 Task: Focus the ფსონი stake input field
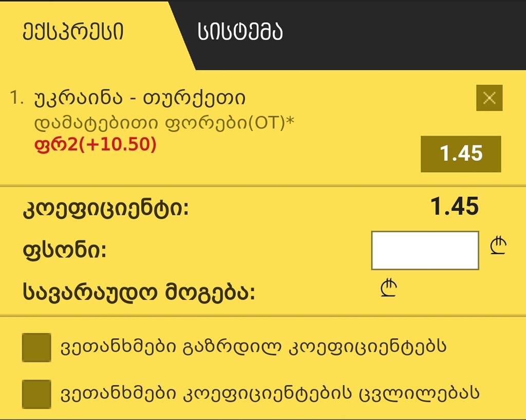[425, 250]
